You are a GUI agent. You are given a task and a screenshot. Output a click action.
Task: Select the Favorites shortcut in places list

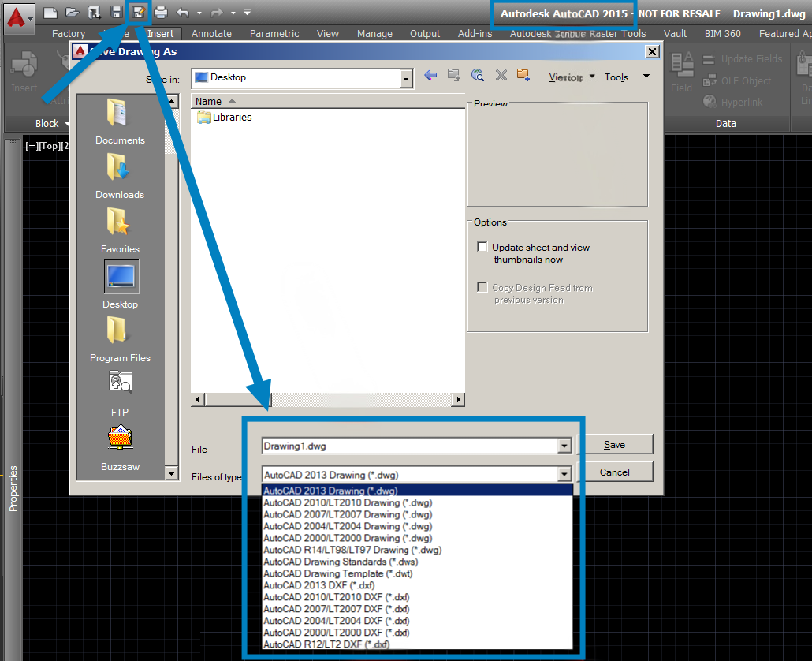coord(120,231)
